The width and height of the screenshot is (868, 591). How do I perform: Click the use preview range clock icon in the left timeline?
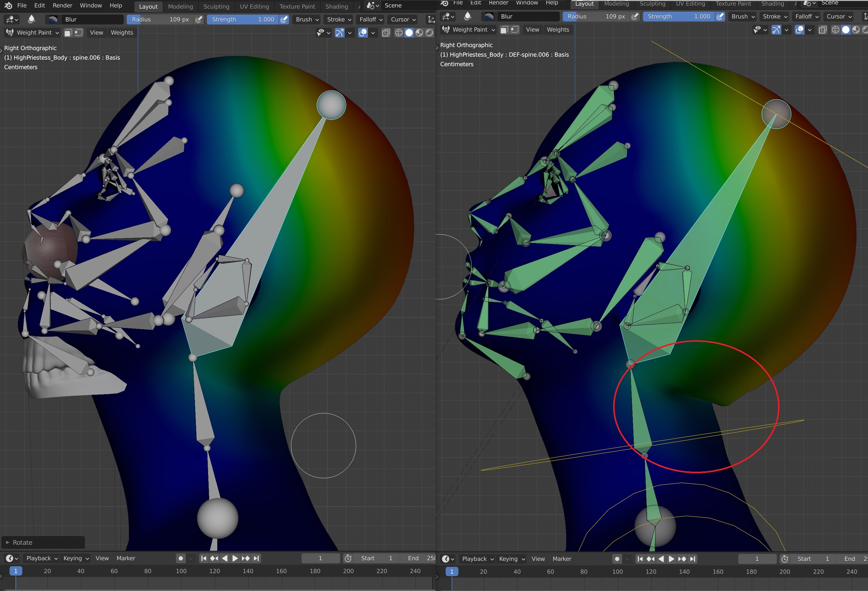[348, 558]
